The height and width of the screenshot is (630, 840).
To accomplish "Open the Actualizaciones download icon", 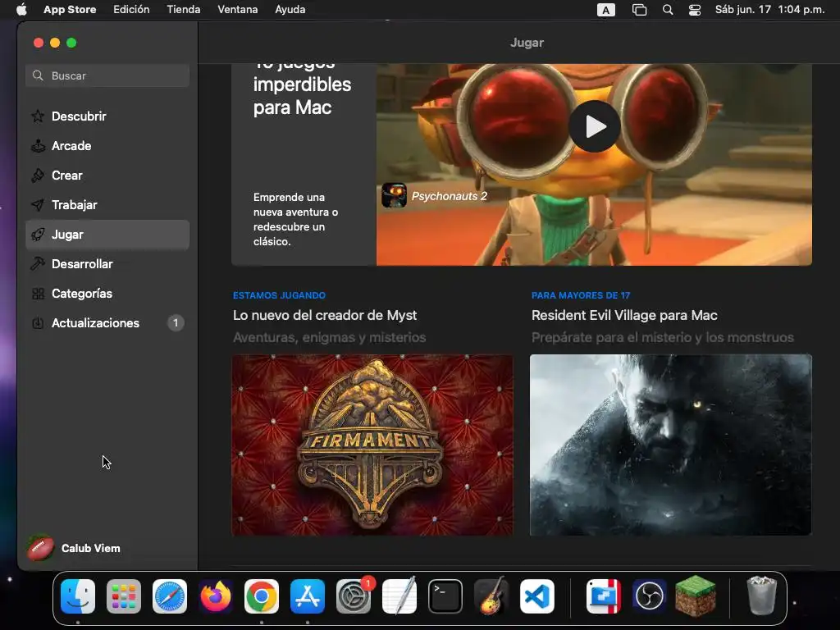I will 38,323.
